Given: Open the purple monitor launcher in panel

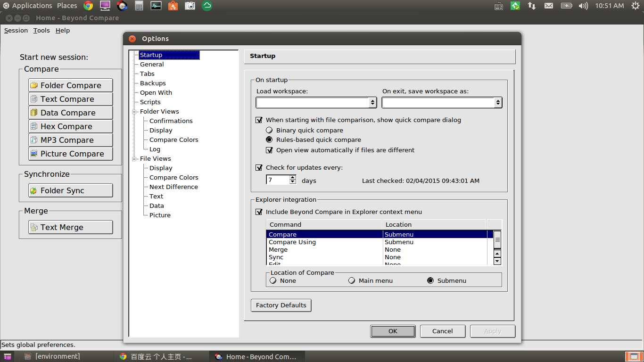Looking at the screenshot, I should pyautogui.click(x=105, y=6).
